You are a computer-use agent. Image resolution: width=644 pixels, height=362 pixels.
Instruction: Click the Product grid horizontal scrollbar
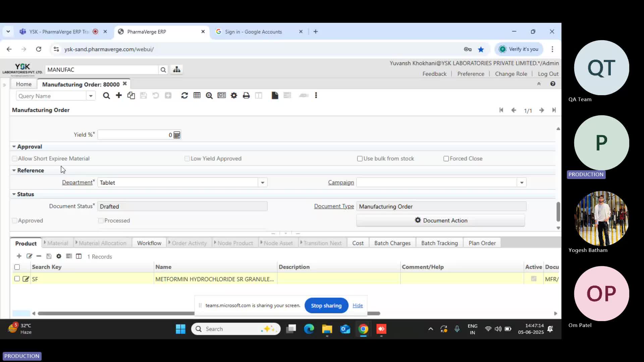click(209, 313)
